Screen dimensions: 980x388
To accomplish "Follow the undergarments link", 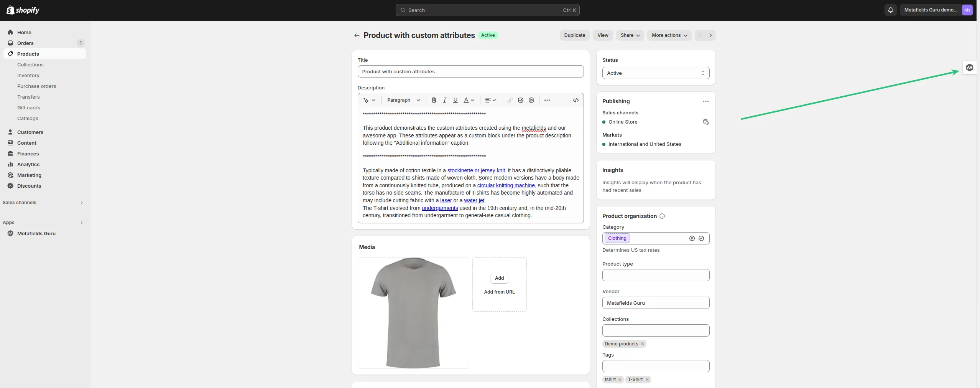I will (440, 208).
